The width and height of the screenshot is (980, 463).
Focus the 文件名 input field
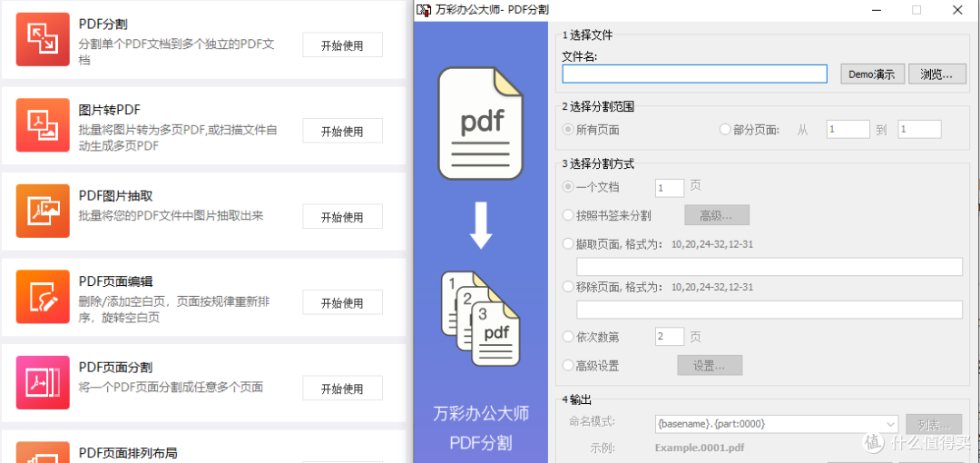[694, 74]
